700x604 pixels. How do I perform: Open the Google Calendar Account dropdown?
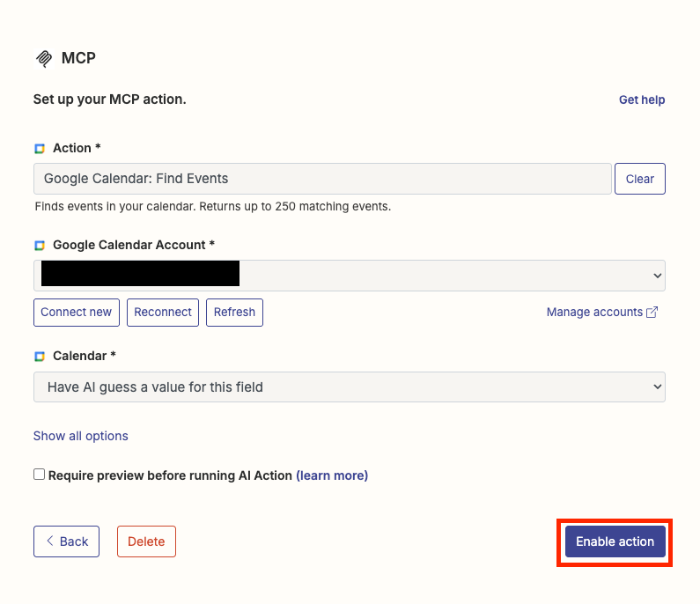(x=349, y=276)
